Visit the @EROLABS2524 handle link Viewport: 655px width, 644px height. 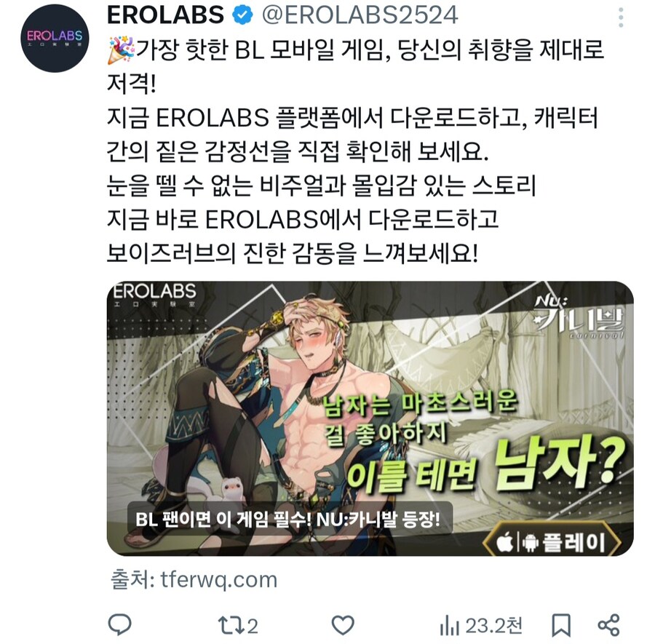[360, 15]
